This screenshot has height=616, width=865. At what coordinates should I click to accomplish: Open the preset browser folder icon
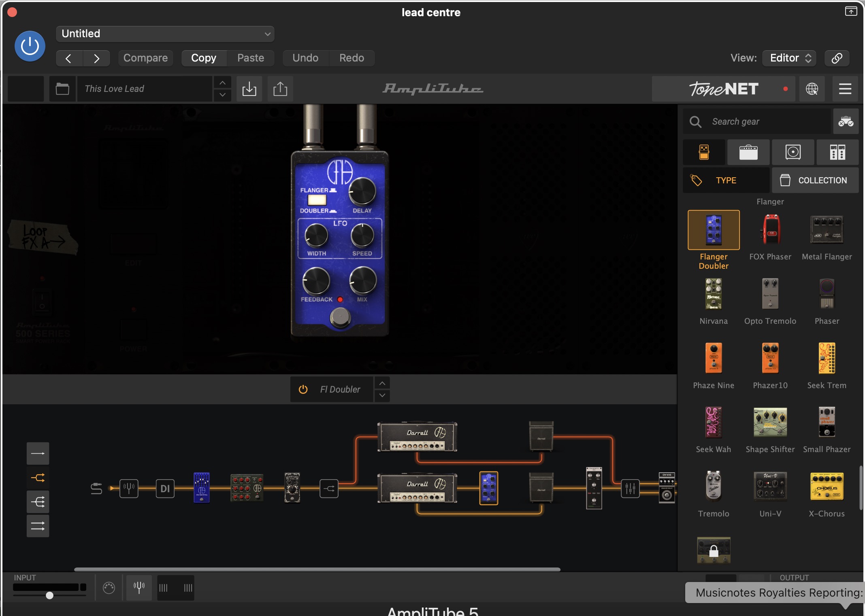[x=62, y=89]
